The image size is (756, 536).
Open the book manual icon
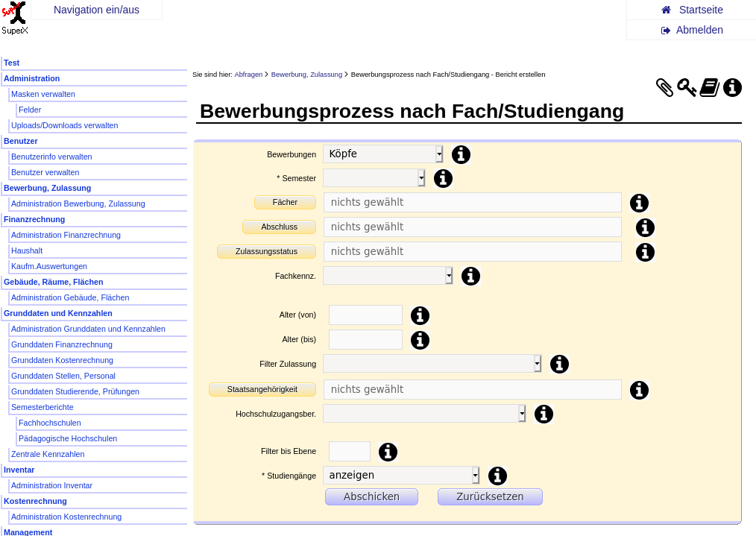pyautogui.click(x=710, y=88)
